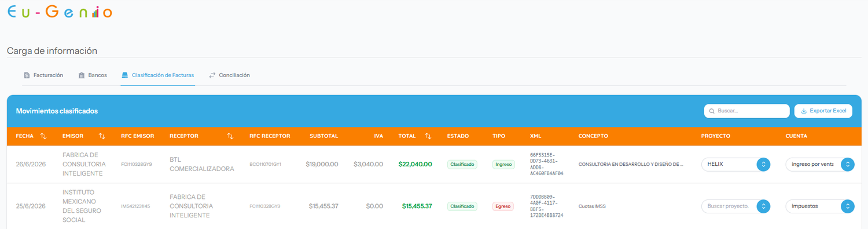This screenshot has width=868, height=229.
Task: Click XML id starting 7DDDBB09
Action: (x=547, y=206)
